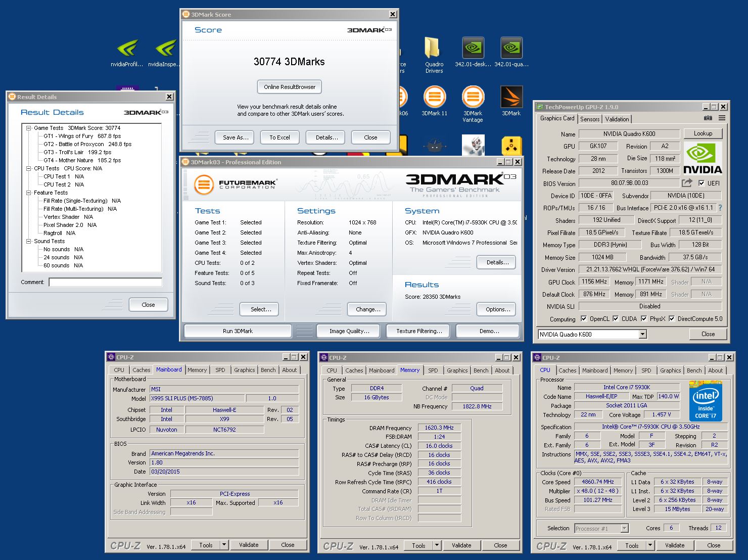The width and height of the screenshot is (748, 560).
Task: Open the GPU-Z hamburger menu
Action: click(722, 118)
